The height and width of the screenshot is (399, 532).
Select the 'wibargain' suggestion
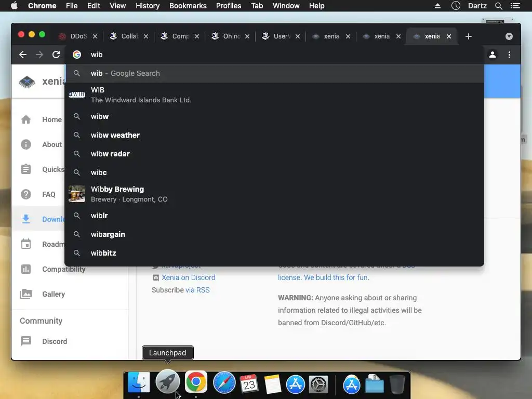[x=274, y=234]
